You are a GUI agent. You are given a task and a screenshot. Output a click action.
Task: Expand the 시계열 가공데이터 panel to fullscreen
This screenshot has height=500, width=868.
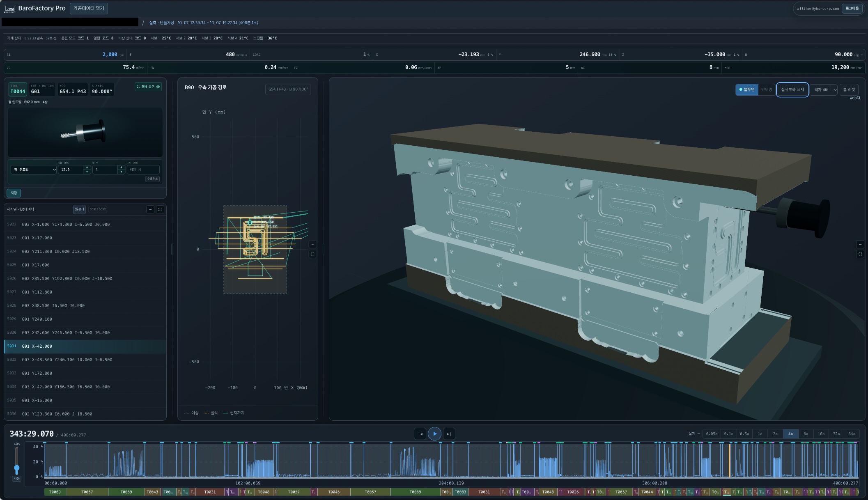(160, 209)
